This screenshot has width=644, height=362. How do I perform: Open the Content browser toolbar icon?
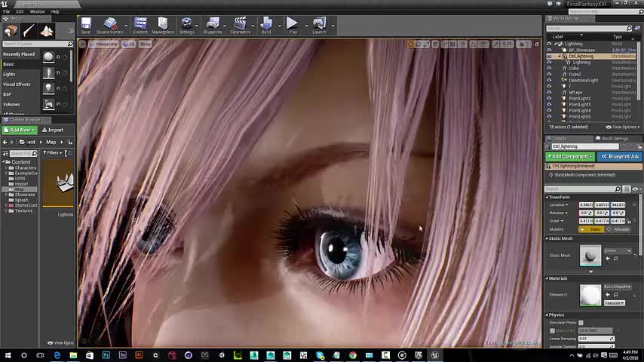(x=140, y=26)
